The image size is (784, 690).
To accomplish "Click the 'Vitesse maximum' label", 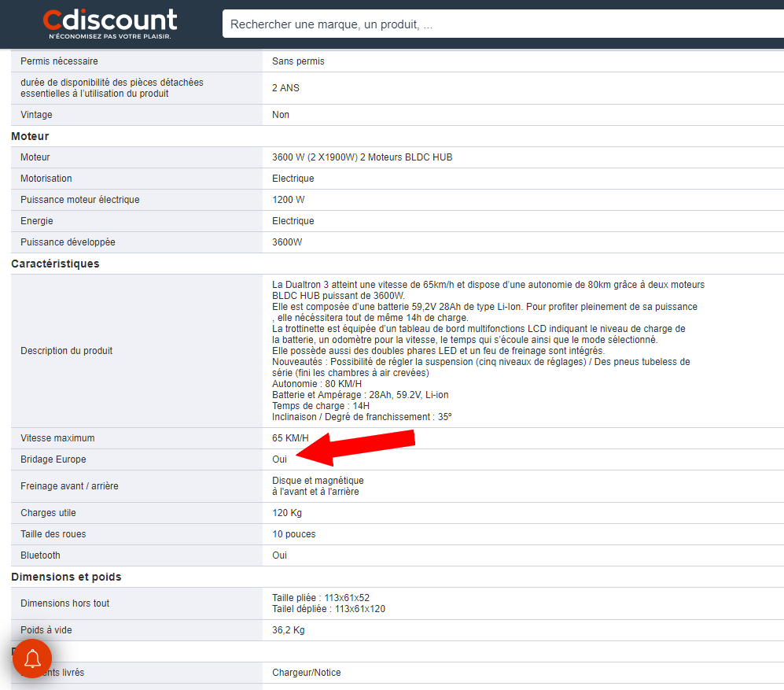I will [x=57, y=438].
